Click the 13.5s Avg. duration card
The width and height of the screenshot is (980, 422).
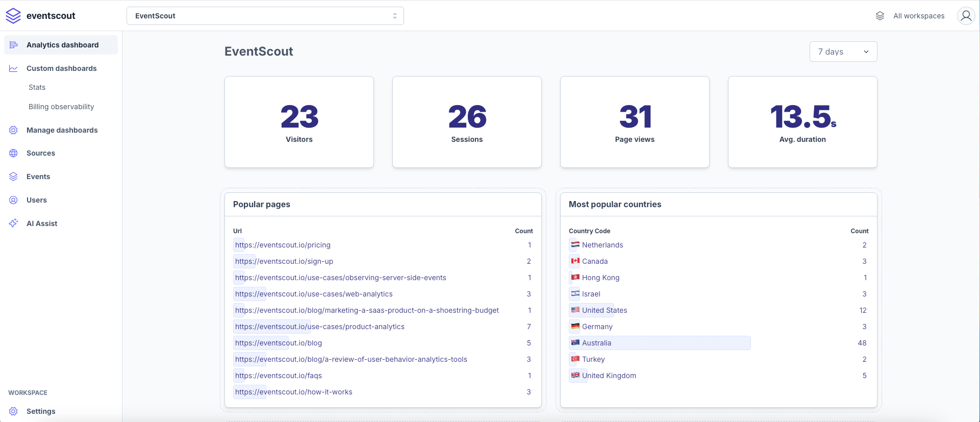[802, 122]
